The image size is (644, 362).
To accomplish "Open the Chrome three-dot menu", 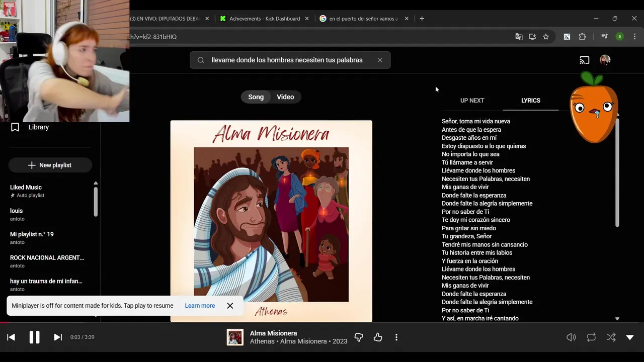I will [x=635, y=37].
